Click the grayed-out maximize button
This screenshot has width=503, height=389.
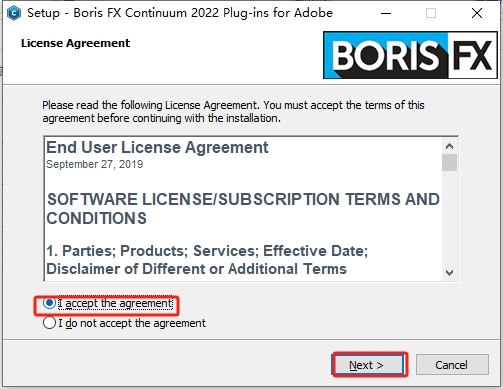tap(431, 13)
